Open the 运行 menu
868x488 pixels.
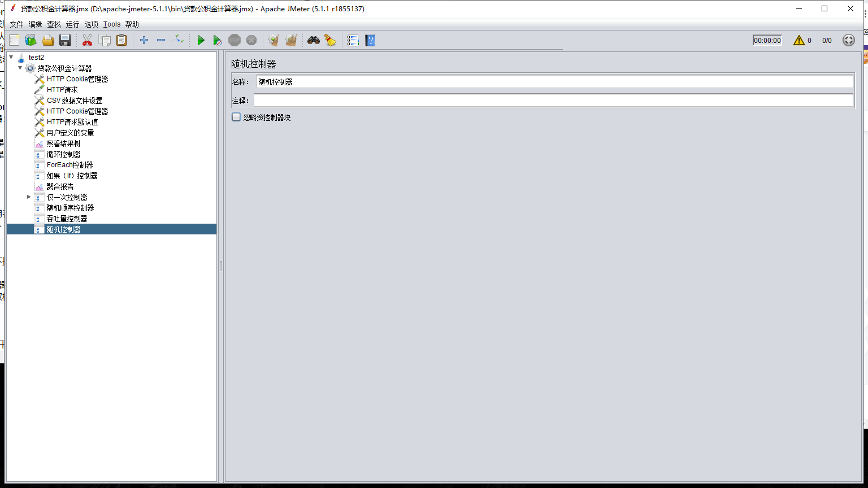pyautogui.click(x=72, y=24)
